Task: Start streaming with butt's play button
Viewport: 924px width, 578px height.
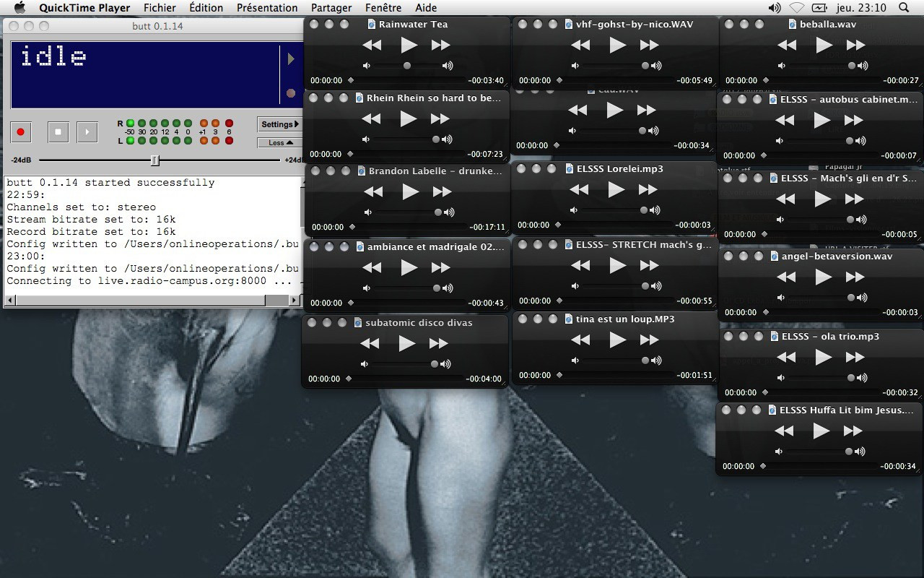Action: coord(87,131)
